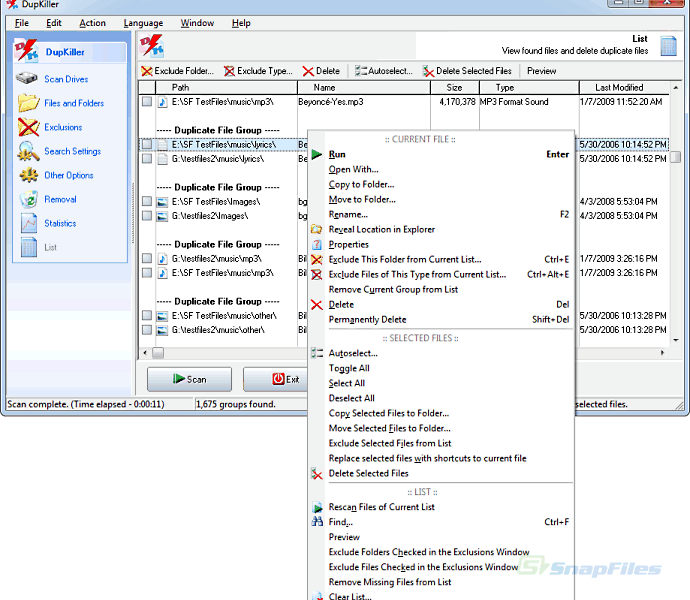Sort list by Path column header
Viewport: 690px width, 600px height.
pyautogui.click(x=226, y=88)
